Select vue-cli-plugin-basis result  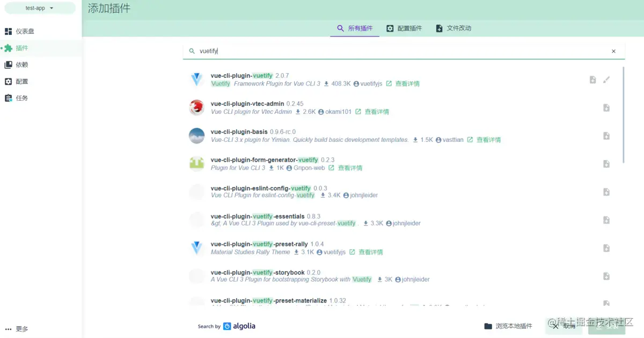[x=404, y=135]
